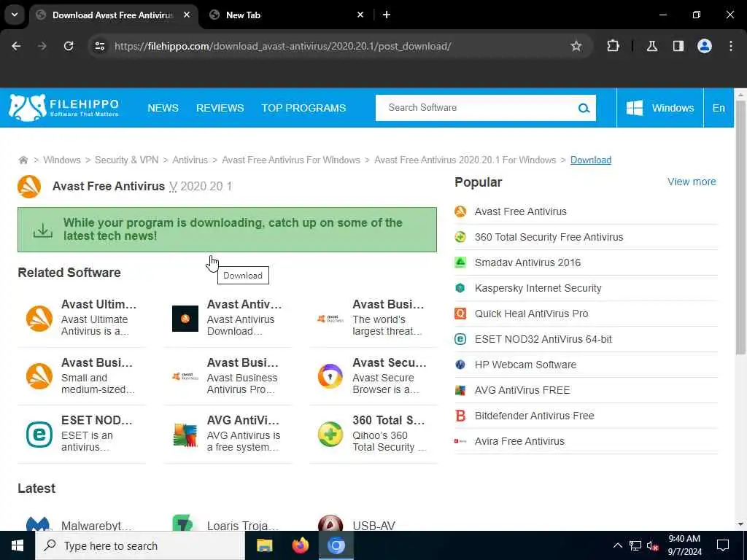This screenshot has height=560, width=747.
Task: Click the taskbar search box
Action: point(139,545)
